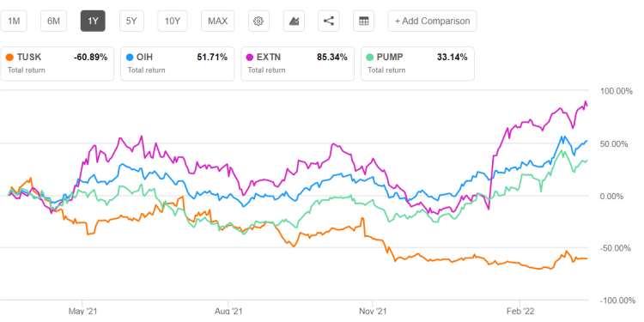Image resolution: width=644 pixels, height=322 pixels.
Task: Select the TUSK total return card
Action: click(57, 64)
